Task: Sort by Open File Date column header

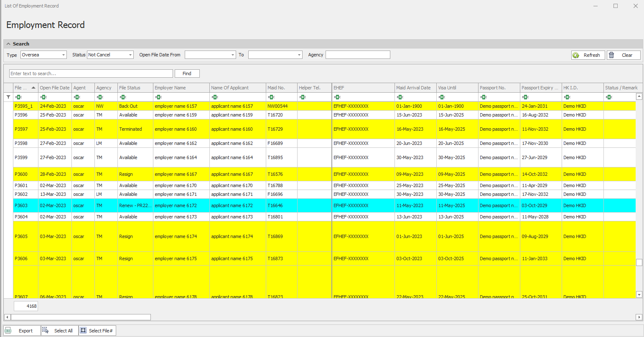Action: point(55,88)
